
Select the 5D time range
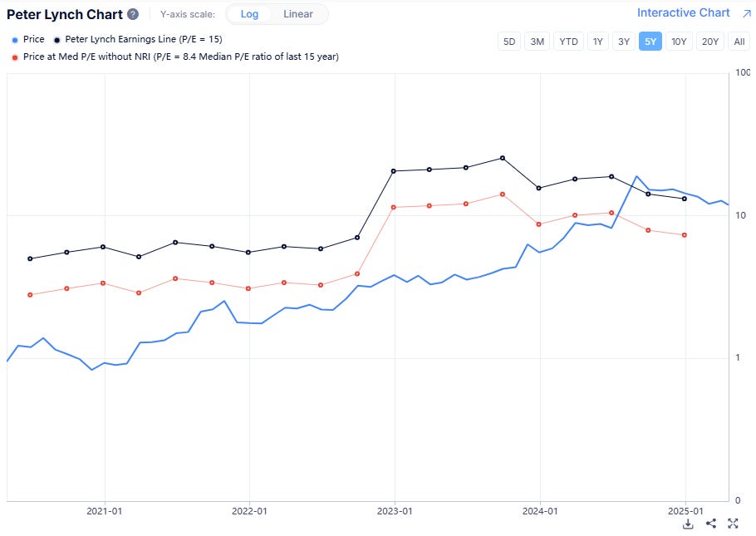509,42
